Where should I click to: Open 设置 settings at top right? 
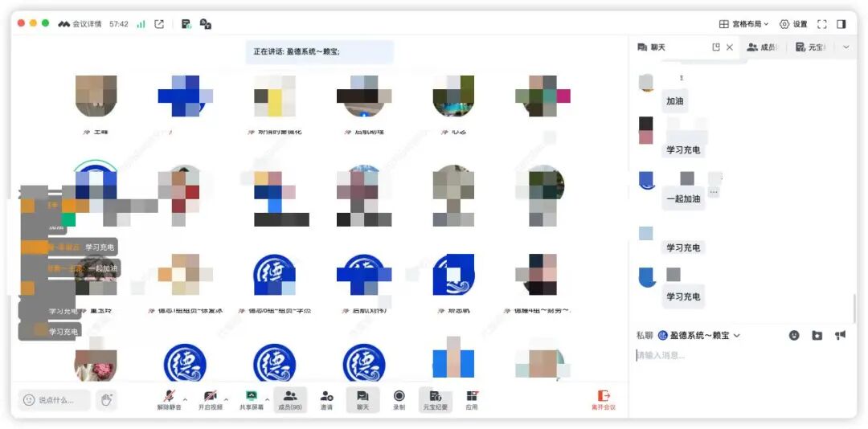click(x=793, y=24)
